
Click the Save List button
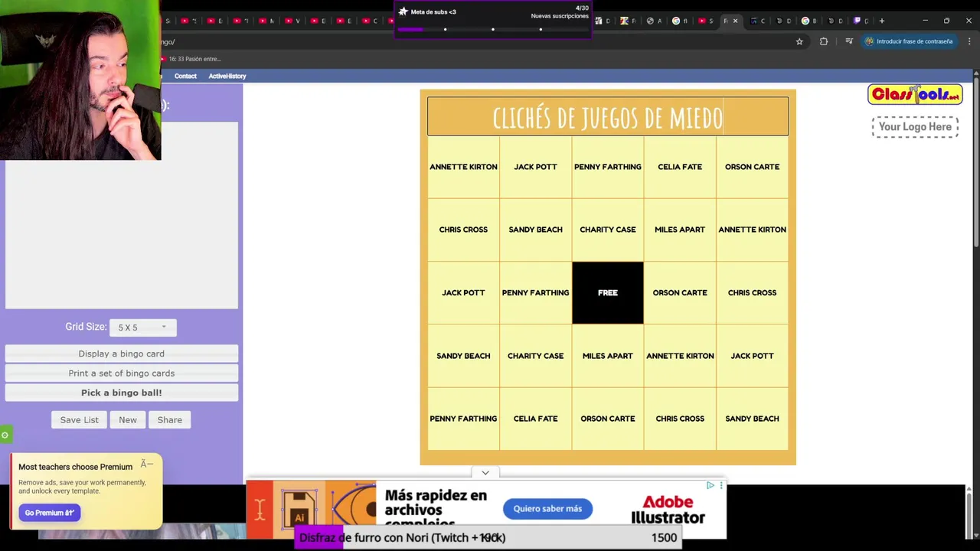click(x=80, y=419)
